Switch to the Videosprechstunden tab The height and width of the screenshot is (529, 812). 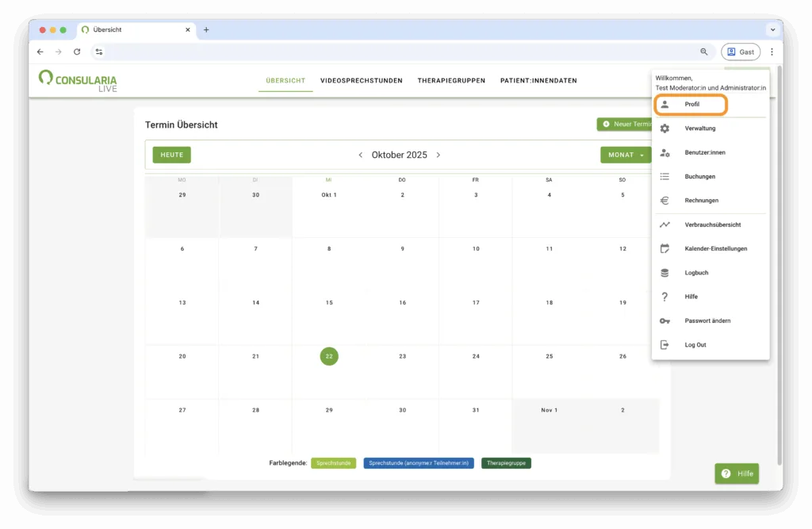[x=362, y=81]
